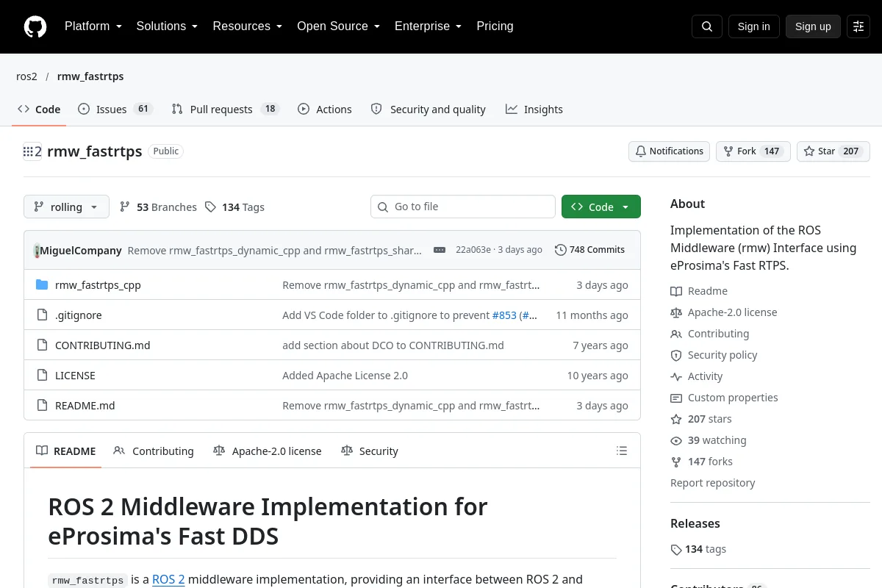Expand the Enterprise menu

point(428,26)
